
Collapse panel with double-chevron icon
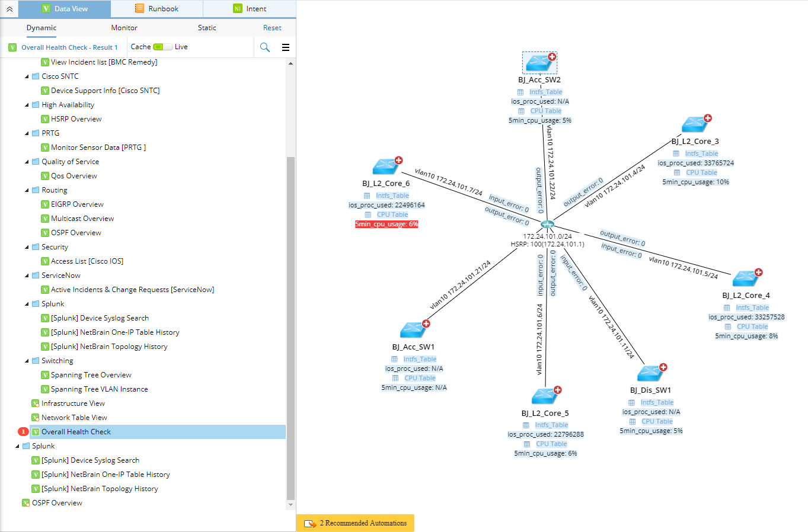click(9, 9)
